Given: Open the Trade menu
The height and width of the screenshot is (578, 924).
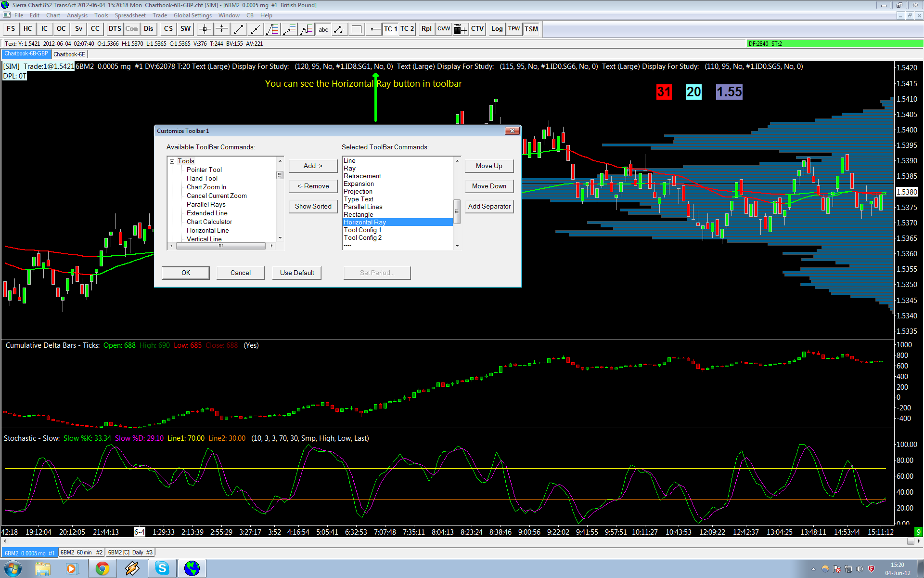Looking at the screenshot, I should click(160, 15).
